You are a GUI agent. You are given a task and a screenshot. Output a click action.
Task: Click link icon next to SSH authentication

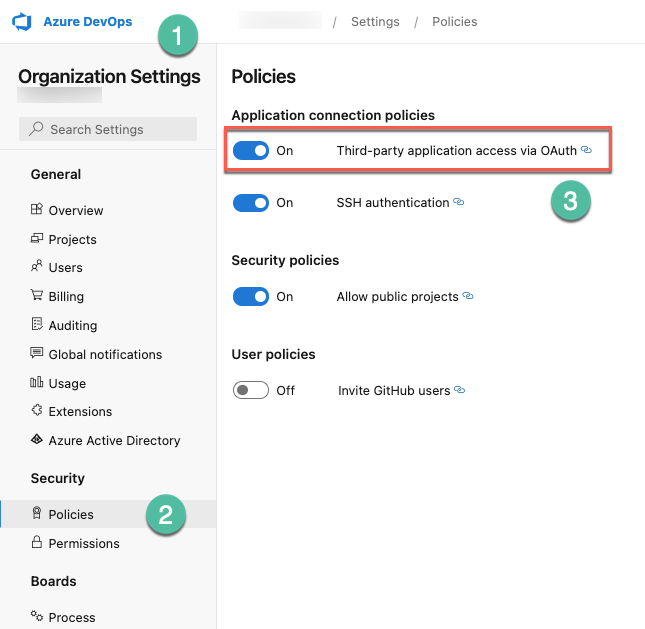[459, 202]
